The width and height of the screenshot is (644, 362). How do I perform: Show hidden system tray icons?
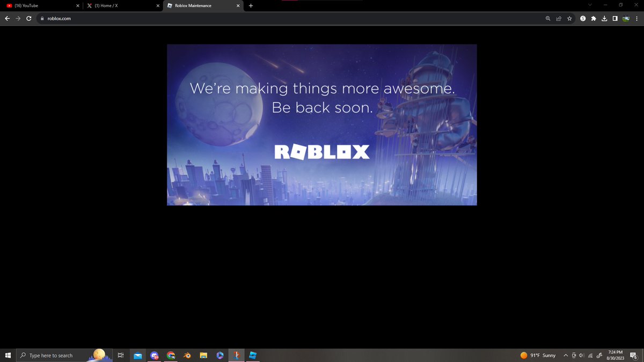point(566,355)
